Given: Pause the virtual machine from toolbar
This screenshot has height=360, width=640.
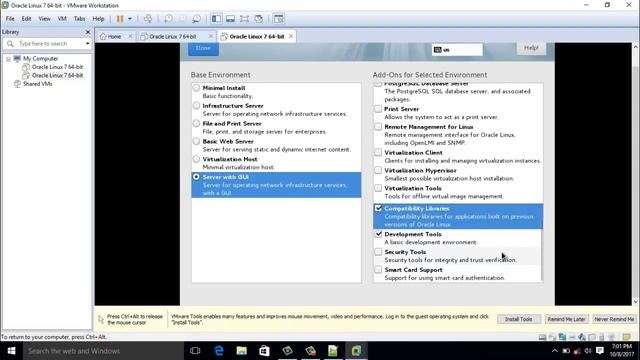Looking at the screenshot, I should click(120, 19).
